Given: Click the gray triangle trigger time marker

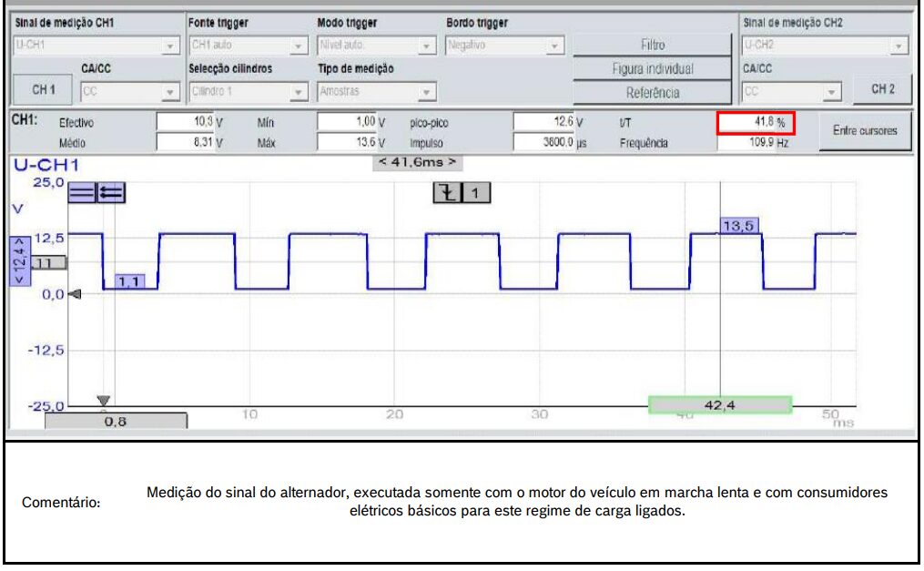Looking at the screenshot, I should pos(103,400).
